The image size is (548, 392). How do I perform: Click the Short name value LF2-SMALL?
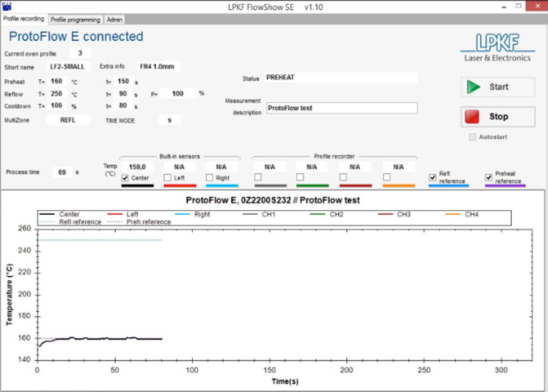point(67,66)
